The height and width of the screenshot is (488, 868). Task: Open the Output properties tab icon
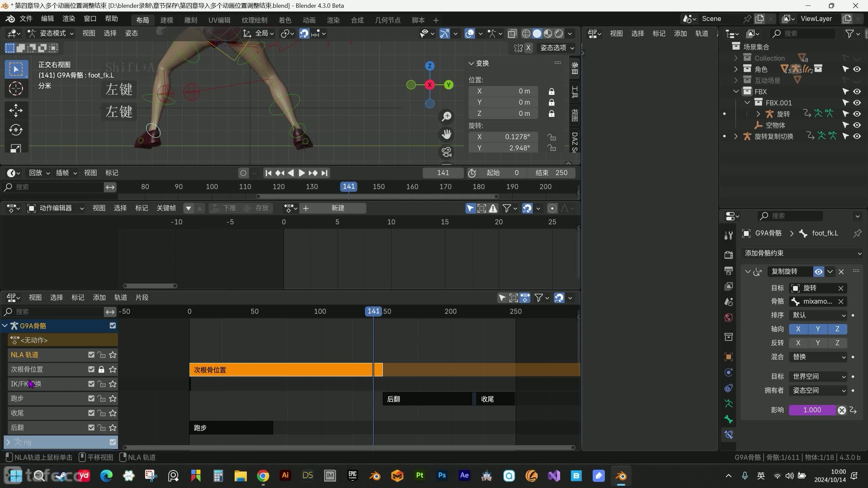click(729, 270)
